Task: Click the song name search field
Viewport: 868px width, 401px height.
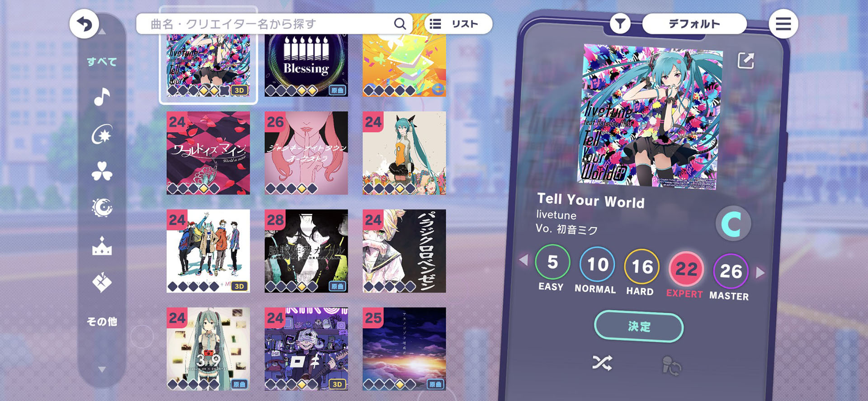Action: (274, 24)
